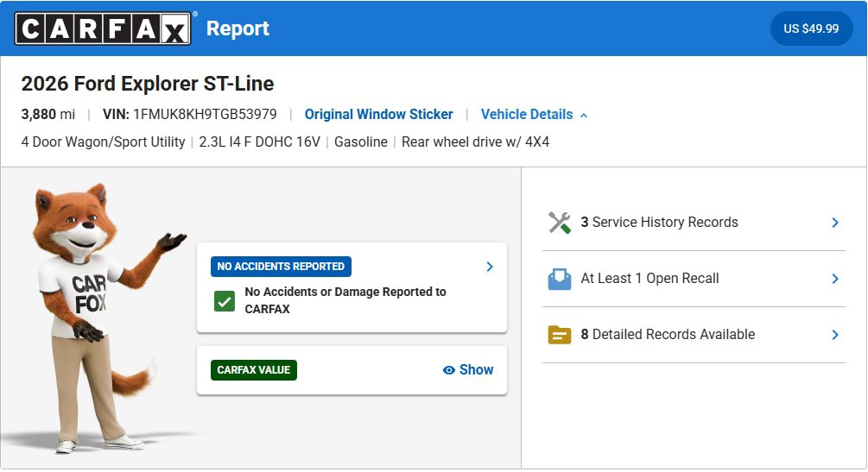Click the 2.3L I4 F DOHC 16V text
Viewport: 868px width, 472px height.
click(x=260, y=142)
